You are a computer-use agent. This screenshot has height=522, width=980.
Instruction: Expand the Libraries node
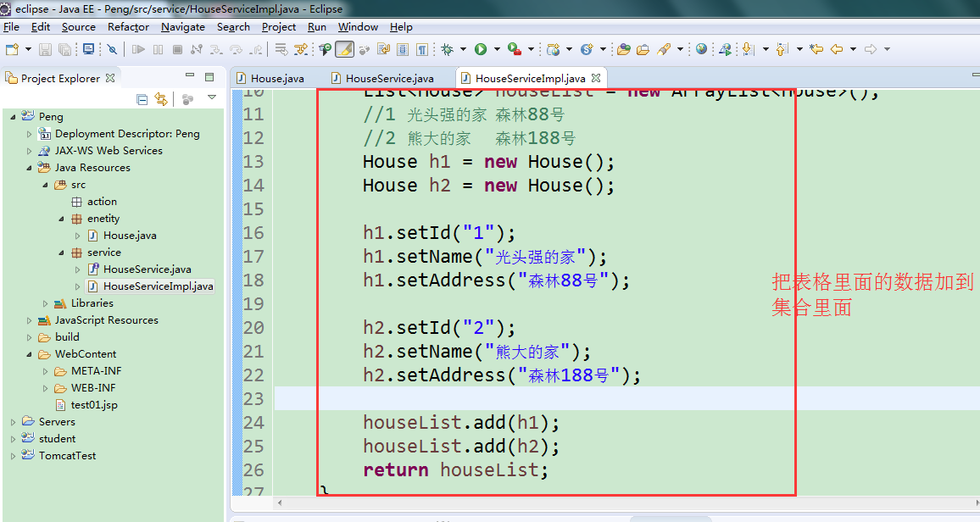point(45,303)
